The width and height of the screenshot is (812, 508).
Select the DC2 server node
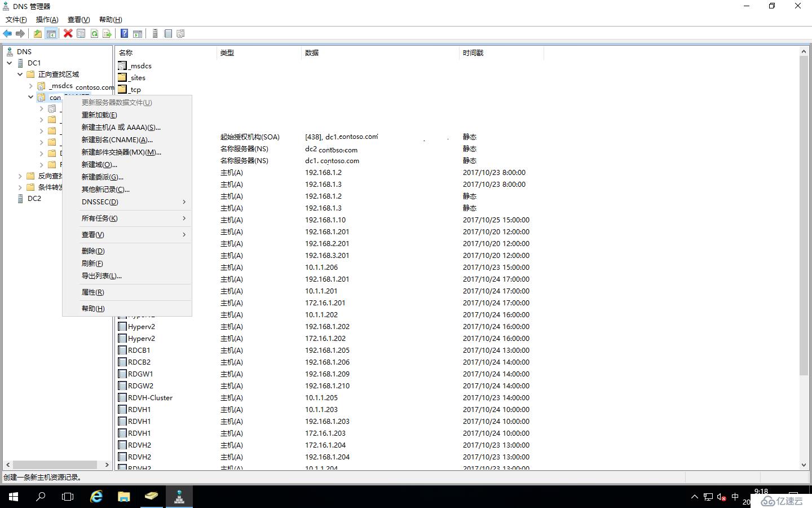coord(34,199)
